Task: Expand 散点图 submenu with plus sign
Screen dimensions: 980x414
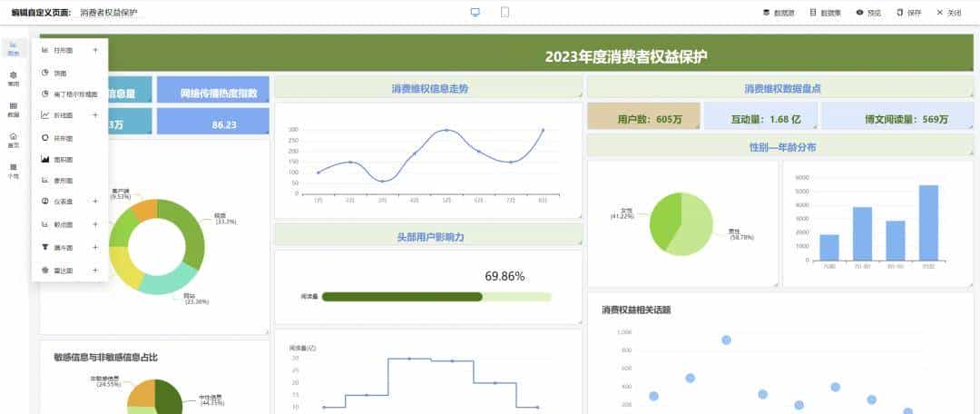Action: (x=95, y=224)
